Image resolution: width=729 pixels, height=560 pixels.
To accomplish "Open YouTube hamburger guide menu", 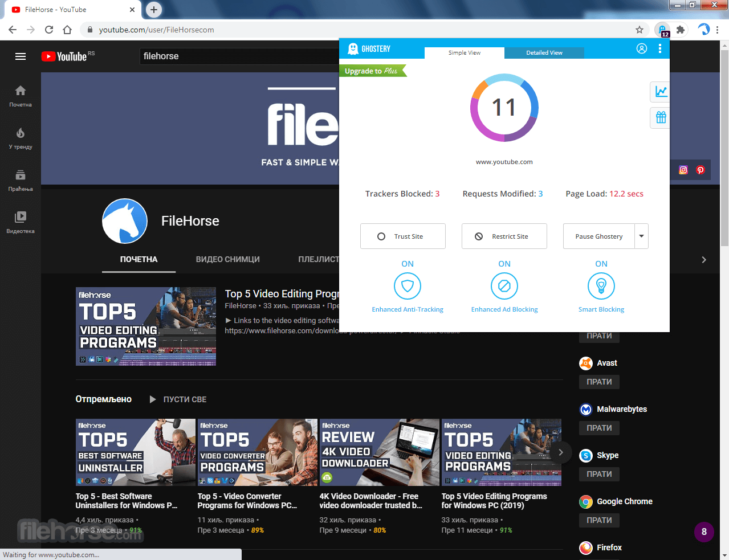I will pos(21,56).
